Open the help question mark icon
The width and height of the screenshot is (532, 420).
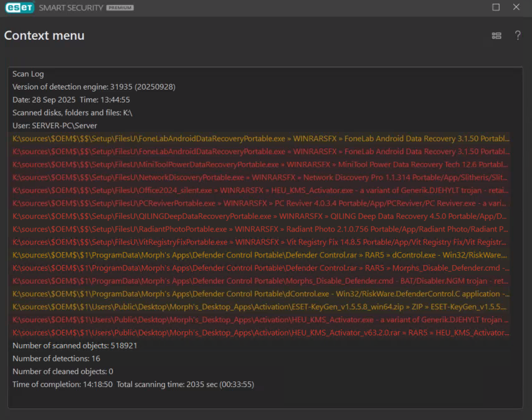(x=518, y=35)
